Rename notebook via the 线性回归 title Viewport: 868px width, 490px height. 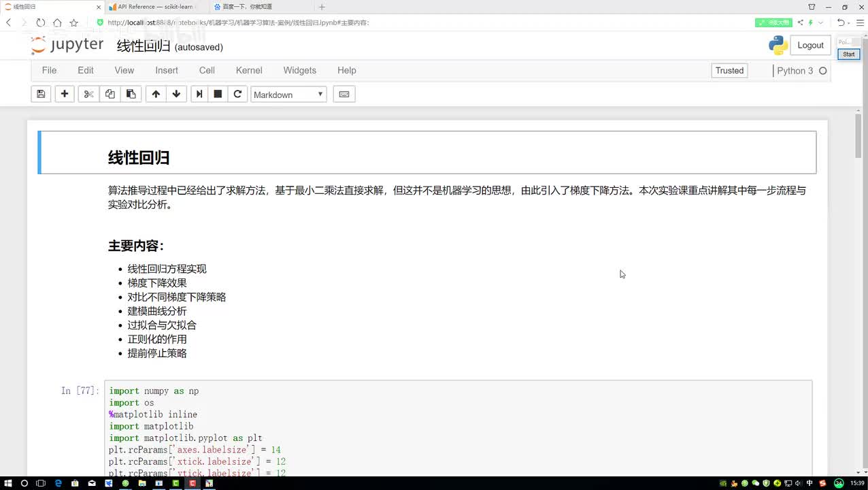pos(144,46)
